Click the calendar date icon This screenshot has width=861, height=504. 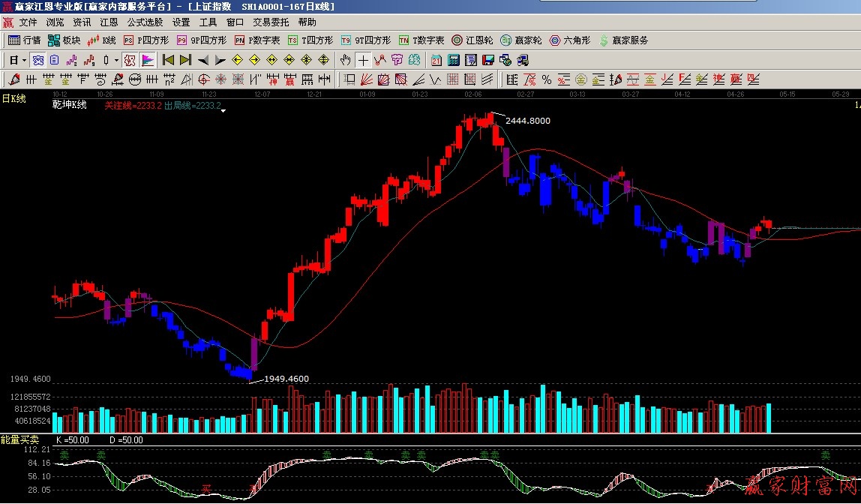click(x=436, y=60)
